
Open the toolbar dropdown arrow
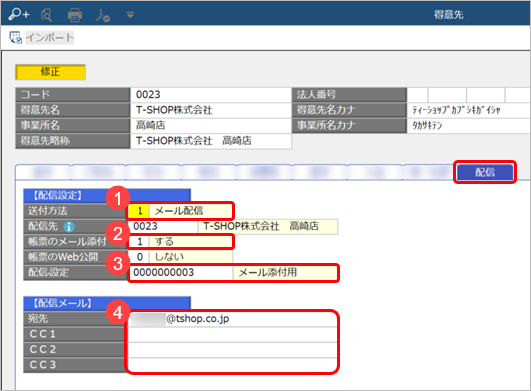130,15
